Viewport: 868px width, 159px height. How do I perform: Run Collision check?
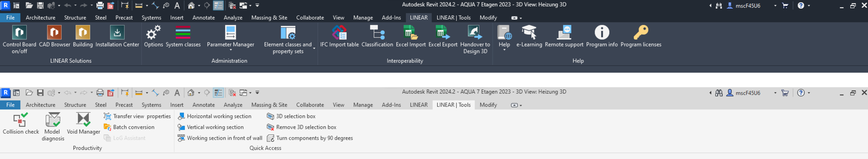21,123
